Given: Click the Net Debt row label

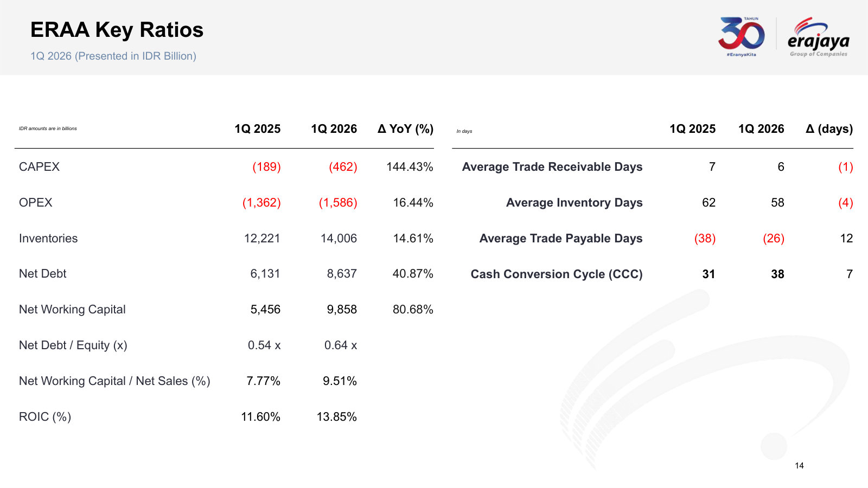Looking at the screenshot, I should point(42,274).
